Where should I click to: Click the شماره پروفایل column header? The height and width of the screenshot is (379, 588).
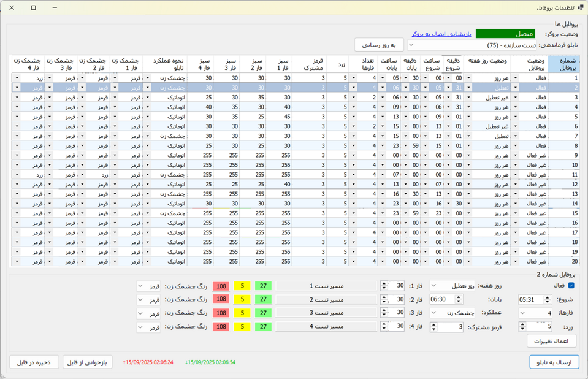[563, 64]
